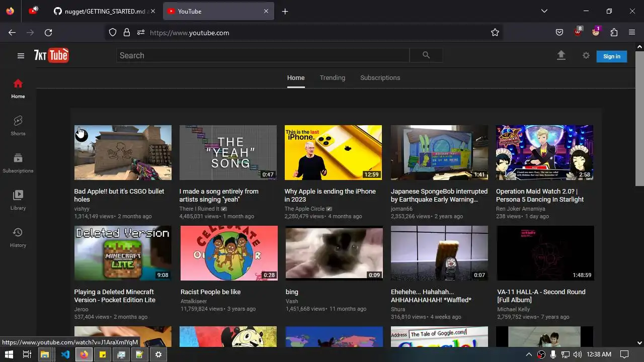Click the Sign in button
Image resolution: width=644 pixels, height=362 pixels.
pos(612,56)
